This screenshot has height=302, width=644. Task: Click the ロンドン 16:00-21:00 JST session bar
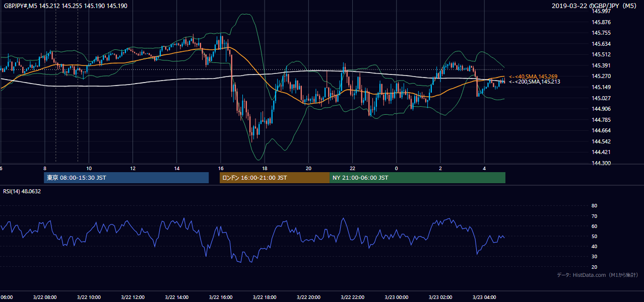click(x=275, y=178)
